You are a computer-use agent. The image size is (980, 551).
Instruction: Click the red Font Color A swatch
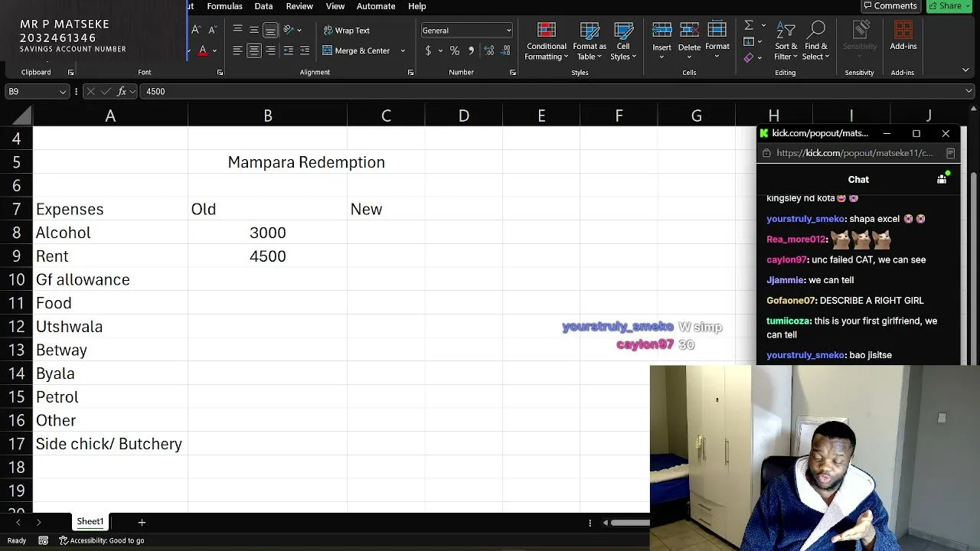[x=202, y=51]
